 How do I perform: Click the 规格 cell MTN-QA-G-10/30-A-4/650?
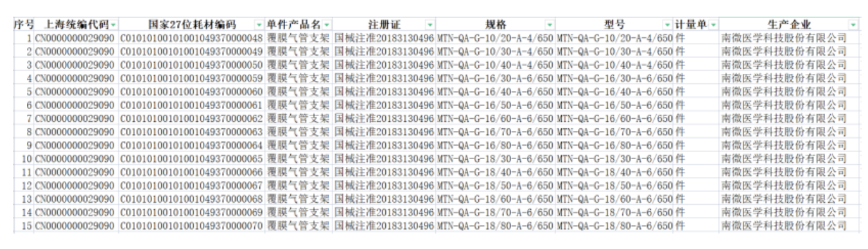click(x=496, y=50)
